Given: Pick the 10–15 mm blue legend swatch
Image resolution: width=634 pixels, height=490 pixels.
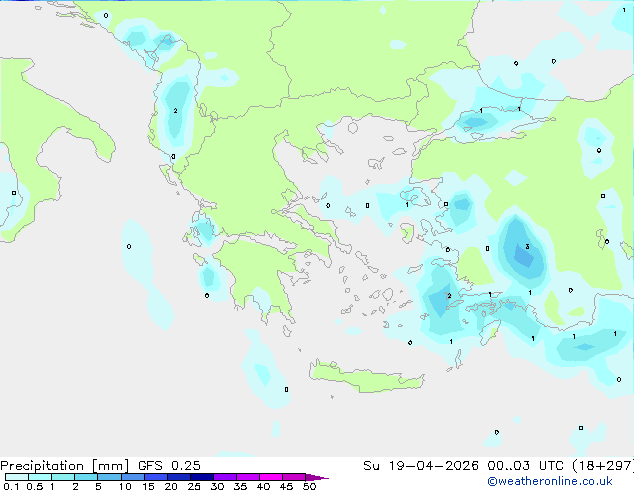Looking at the screenshot, I should click(x=132, y=477).
